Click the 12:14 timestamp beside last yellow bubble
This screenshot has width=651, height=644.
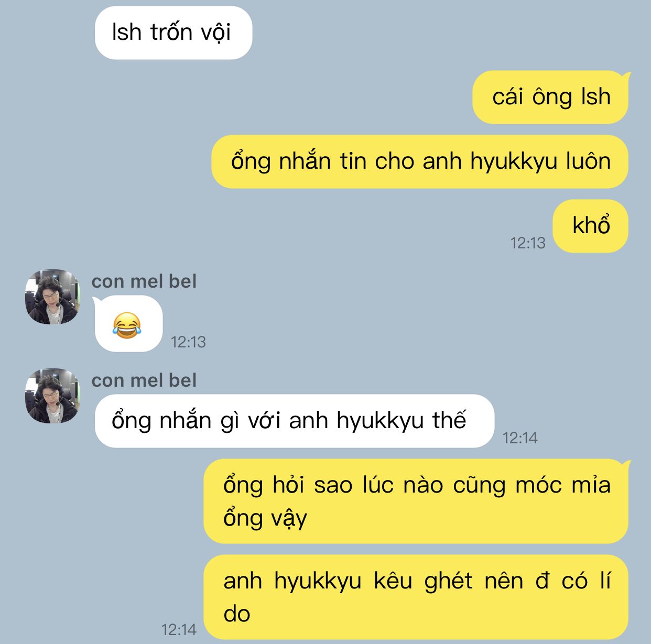coord(179,630)
